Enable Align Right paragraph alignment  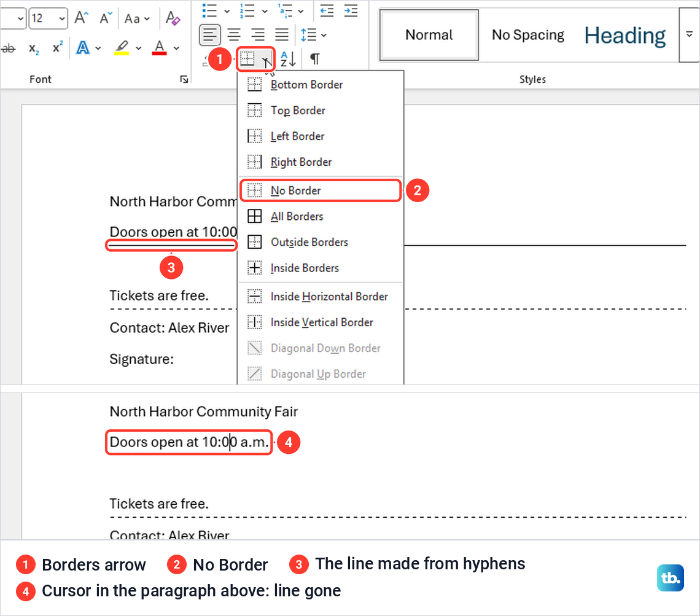258,34
